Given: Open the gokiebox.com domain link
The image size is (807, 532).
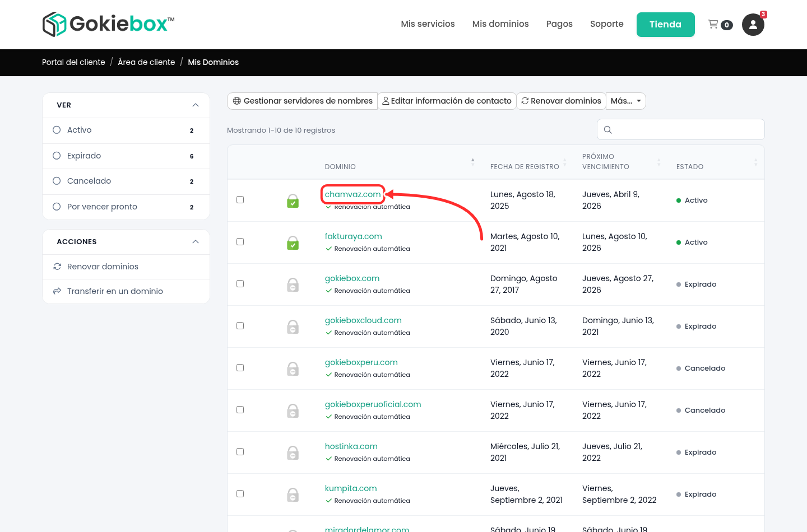Looking at the screenshot, I should click(353, 278).
